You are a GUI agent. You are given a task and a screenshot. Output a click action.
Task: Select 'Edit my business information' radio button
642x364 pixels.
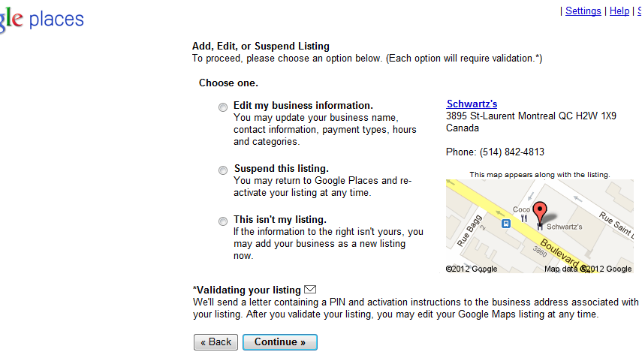223,107
